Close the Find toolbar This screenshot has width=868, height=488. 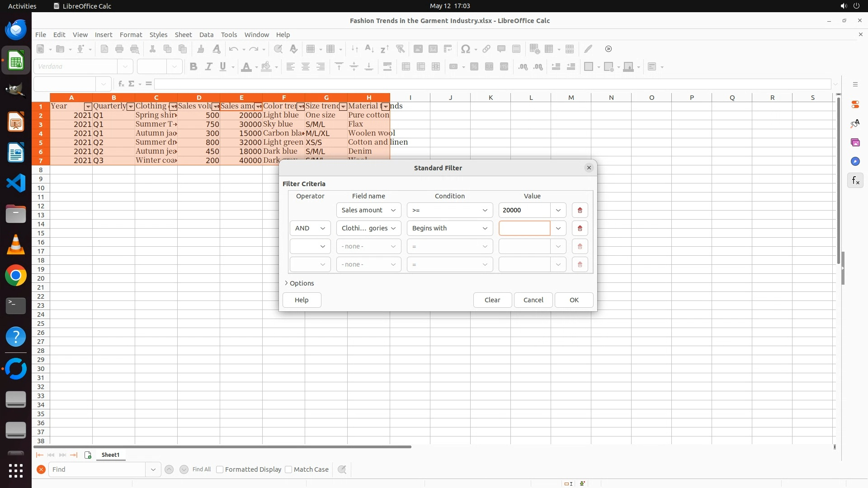[41, 469]
